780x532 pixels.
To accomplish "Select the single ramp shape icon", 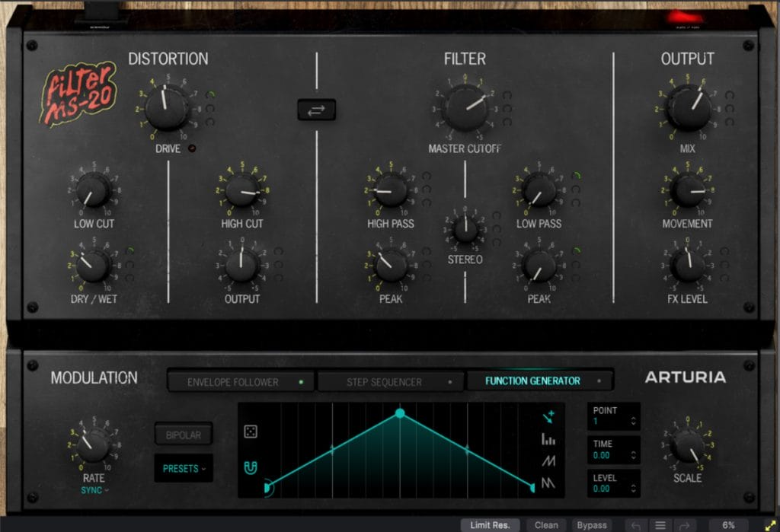I will point(548,461).
